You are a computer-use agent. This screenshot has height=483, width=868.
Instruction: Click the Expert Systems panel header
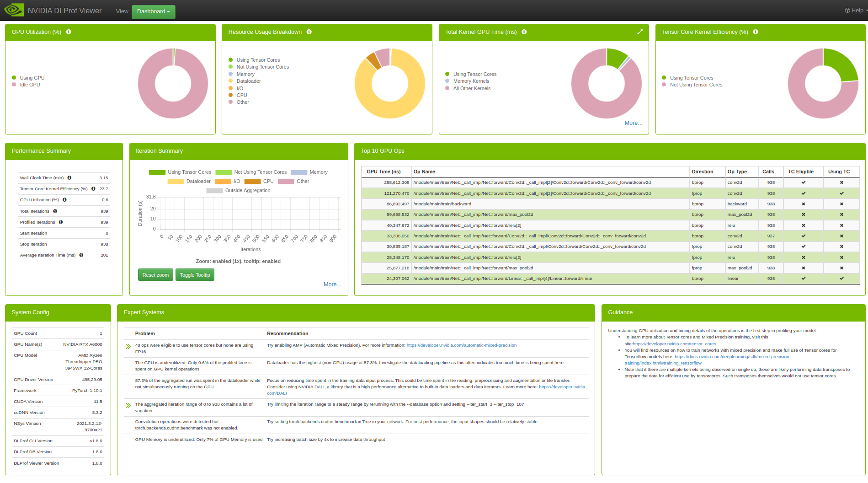[356, 312]
